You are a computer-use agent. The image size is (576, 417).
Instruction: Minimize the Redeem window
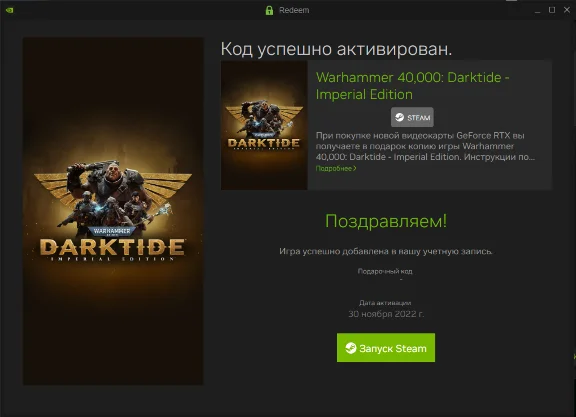tap(537, 10)
